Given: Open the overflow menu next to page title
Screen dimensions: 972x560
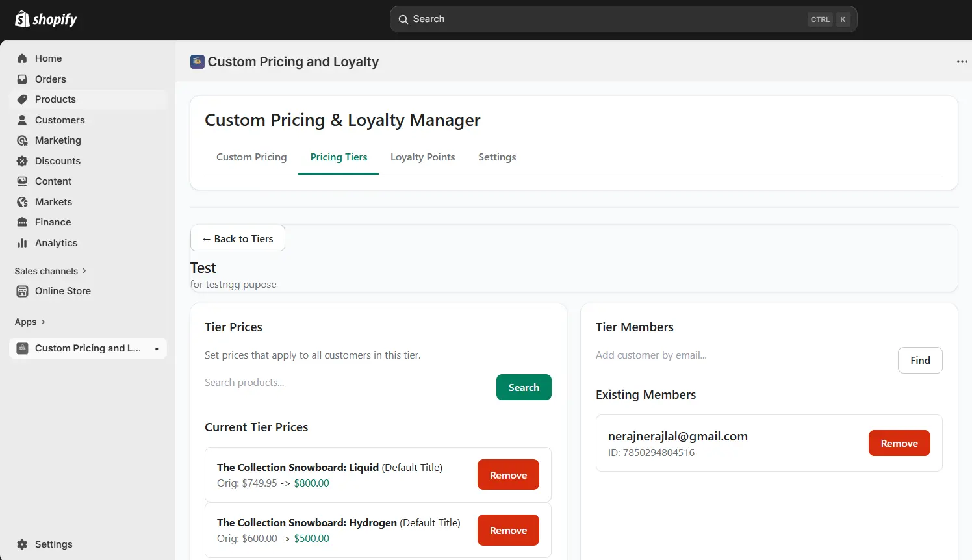Looking at the screenshot, I should (962, 61).
